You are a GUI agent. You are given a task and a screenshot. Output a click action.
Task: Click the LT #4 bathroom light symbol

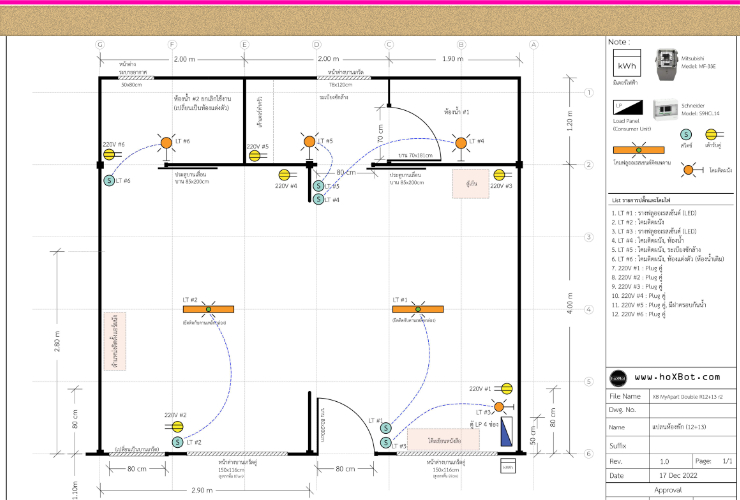click(x=461, y=143)
